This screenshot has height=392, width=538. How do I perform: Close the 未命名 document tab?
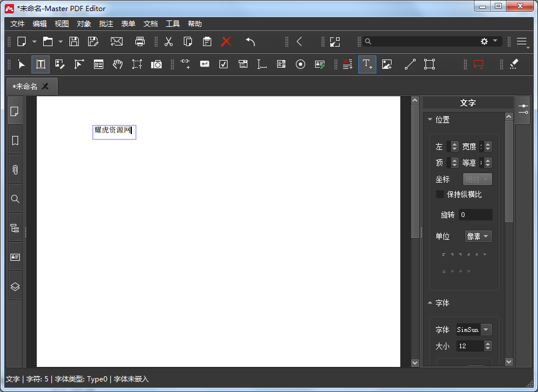click(x=46, y=86)
